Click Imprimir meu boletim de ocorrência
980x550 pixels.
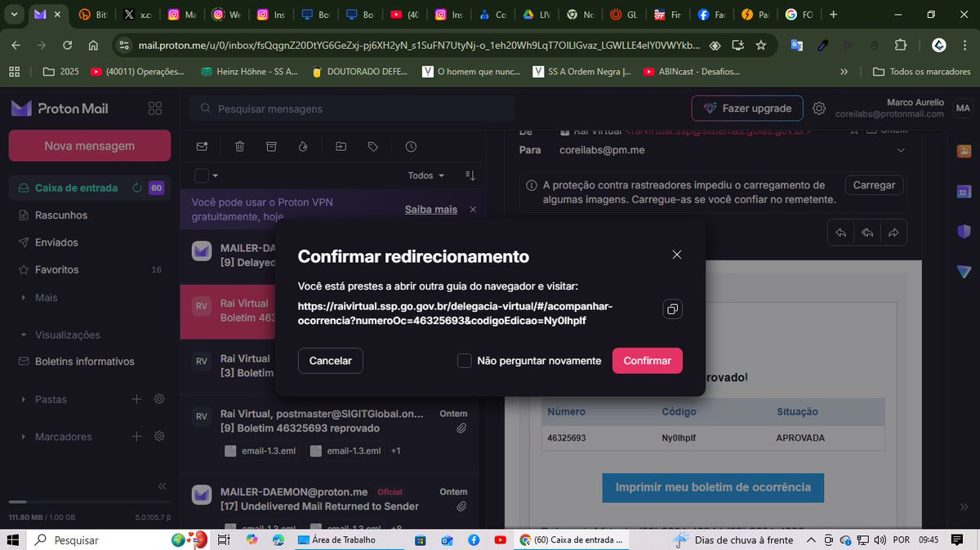pos(713,487)
